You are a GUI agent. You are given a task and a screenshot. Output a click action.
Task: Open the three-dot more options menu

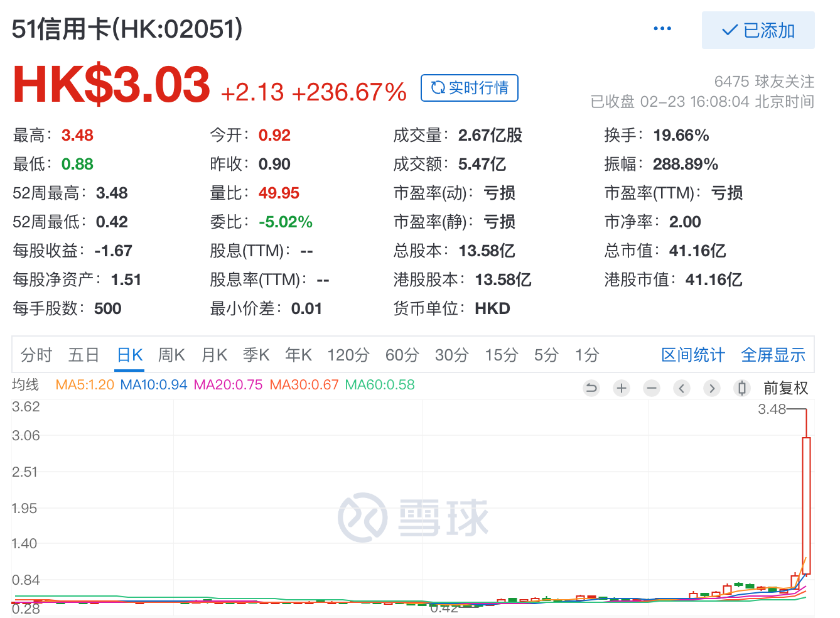click(662, 29)
